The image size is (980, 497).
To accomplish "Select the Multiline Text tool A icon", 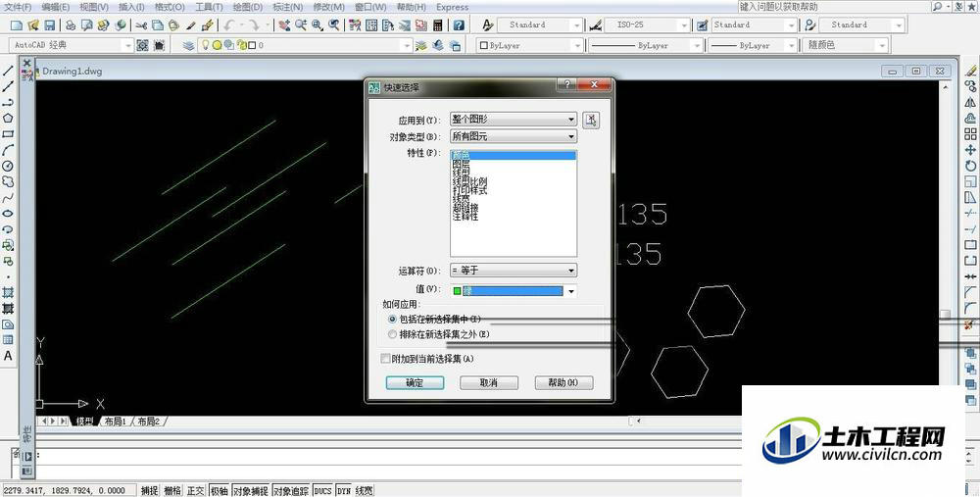I will pos(8,356).
